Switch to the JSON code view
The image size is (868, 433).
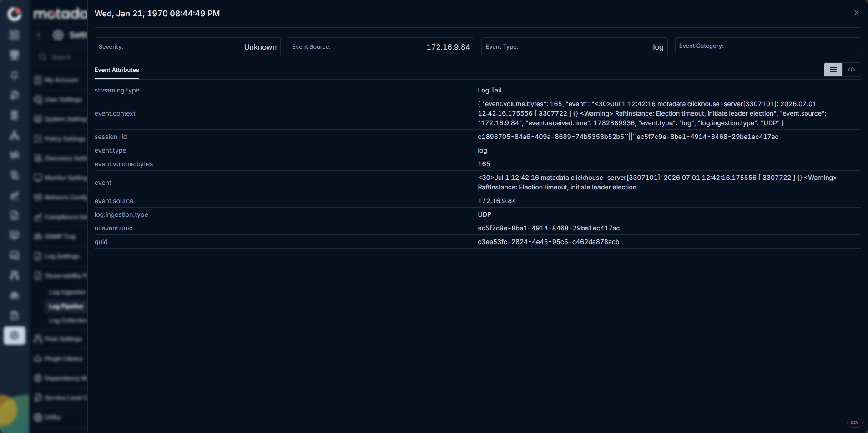click(852, 70)
